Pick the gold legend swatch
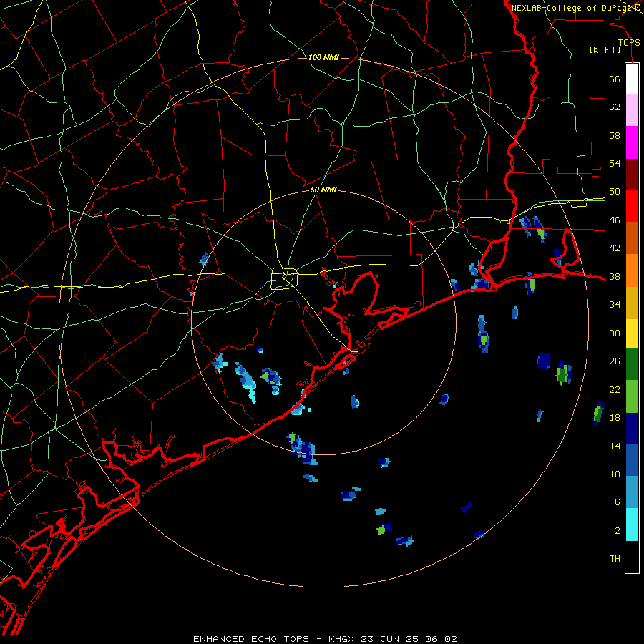The width and height of the screenshot is (644, 644). tap(632, 302)
